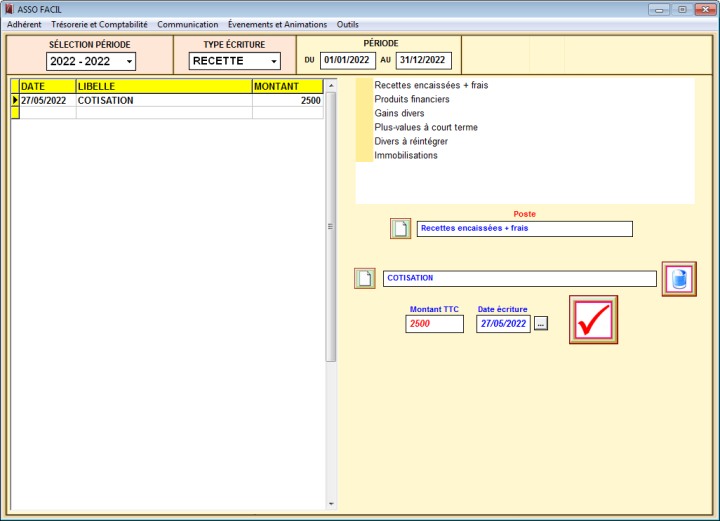Click the period start date field 01/01/2022
This screenshot has width=720, height=521.
tap(346, 60)
